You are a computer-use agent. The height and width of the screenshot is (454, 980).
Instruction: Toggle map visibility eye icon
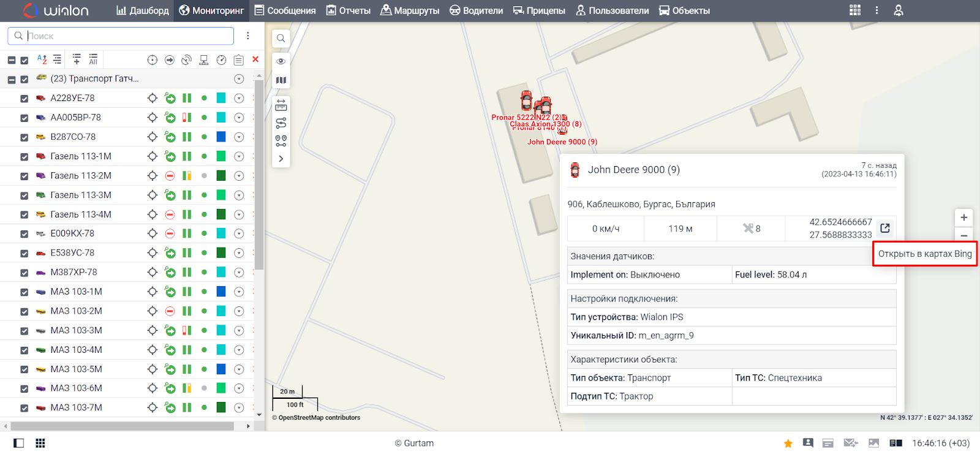[281, 61]
